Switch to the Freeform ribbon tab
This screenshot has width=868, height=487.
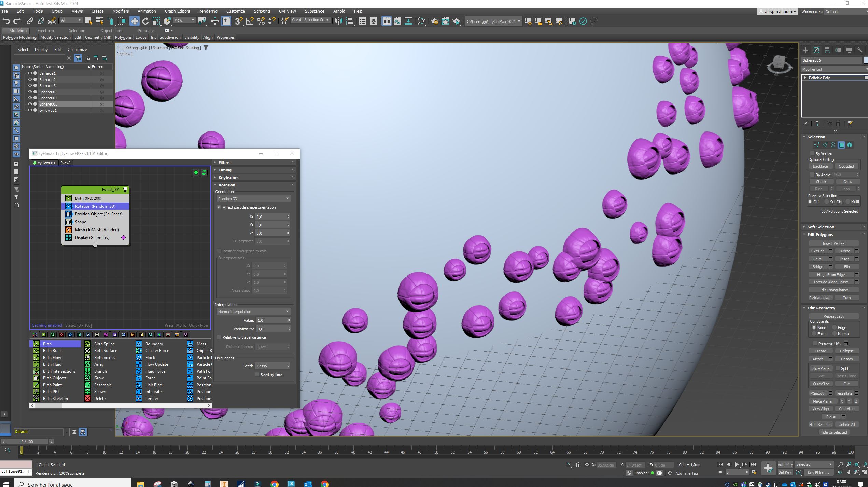[x=45, y=31]
